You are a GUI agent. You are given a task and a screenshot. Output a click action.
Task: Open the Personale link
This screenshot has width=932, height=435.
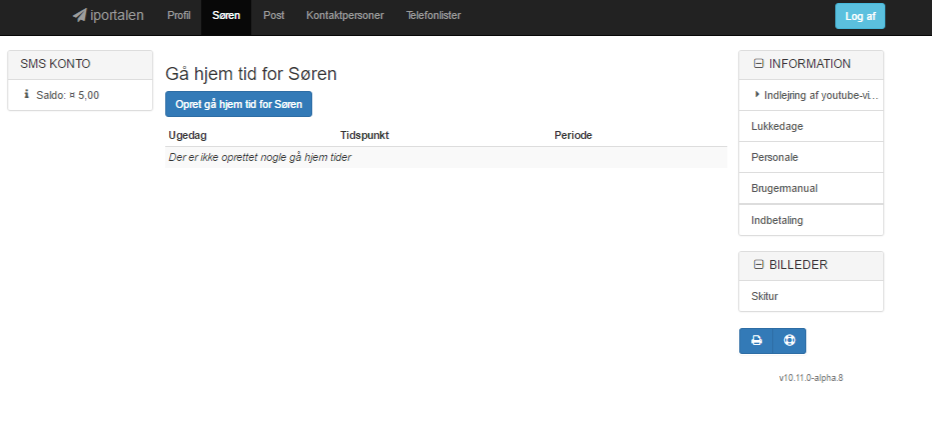[811, 157]
